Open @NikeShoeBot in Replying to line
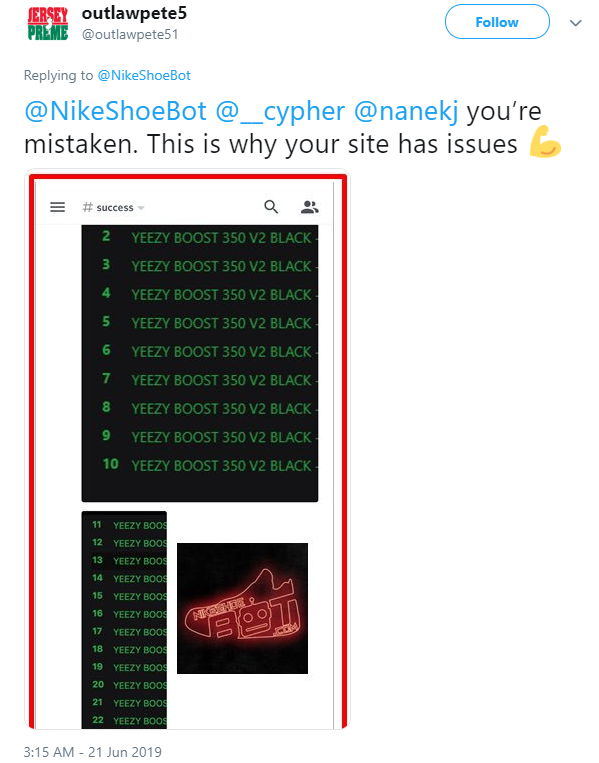This screenshot has height=763, width=599. pos(144,75)
